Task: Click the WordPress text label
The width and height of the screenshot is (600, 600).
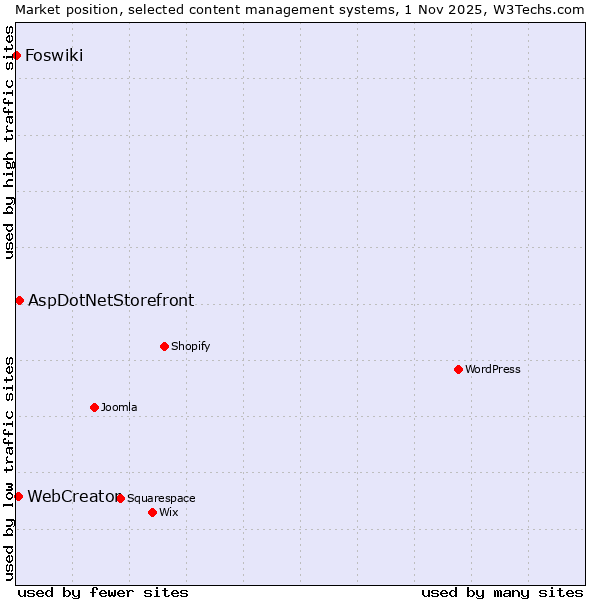Action: pos(492,369)
